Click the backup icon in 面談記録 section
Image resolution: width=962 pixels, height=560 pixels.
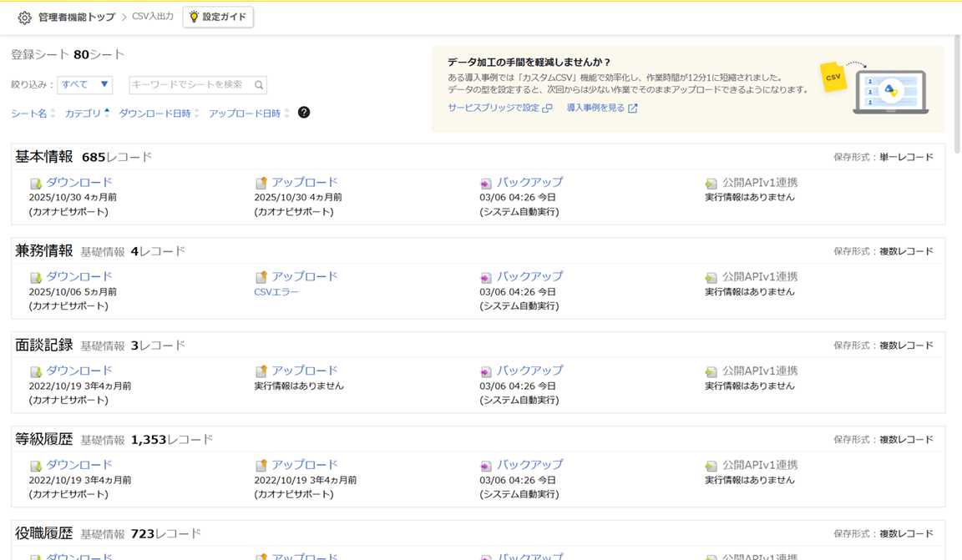tap(486, 372)
